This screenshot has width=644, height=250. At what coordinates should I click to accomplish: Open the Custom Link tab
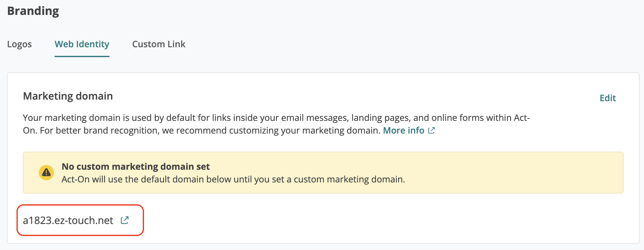click(x=159, y=44)
